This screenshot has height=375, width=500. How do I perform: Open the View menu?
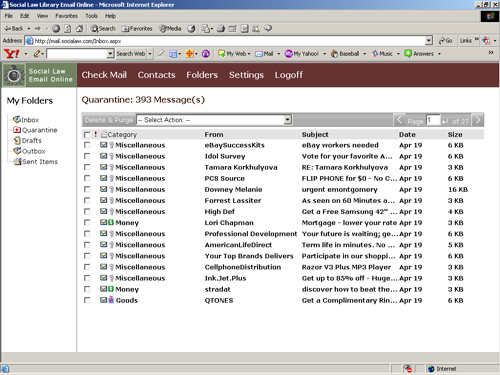click(42, 16)
